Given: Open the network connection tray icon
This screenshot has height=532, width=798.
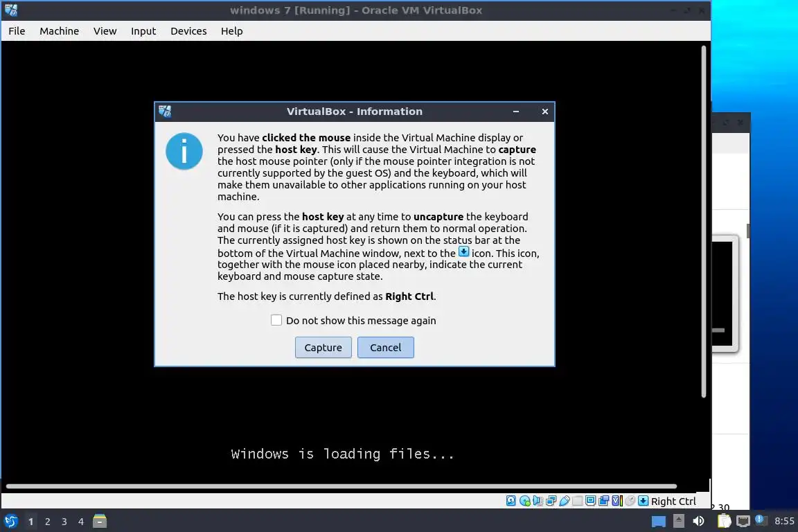Looking at the screenshot, I should (x=743, y=521).
